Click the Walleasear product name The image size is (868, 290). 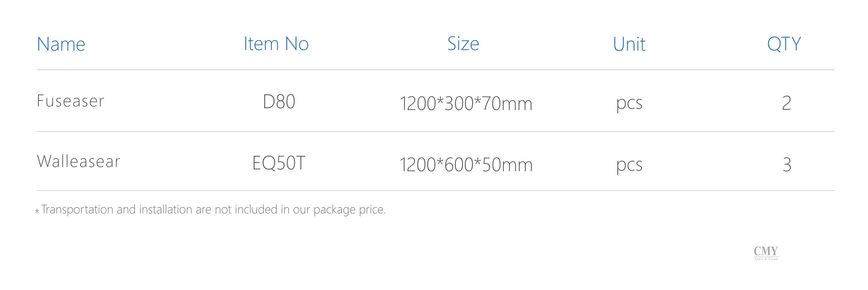(x=79, y=161)
